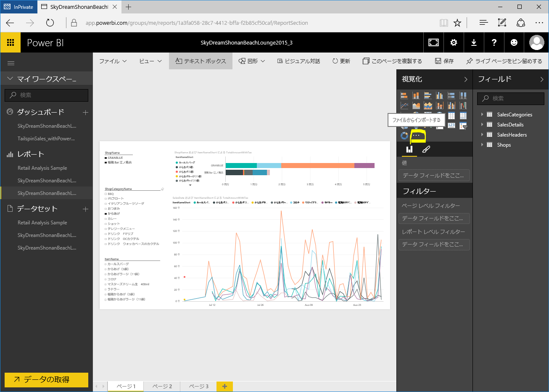Toggle the hamburger navigation pane button
The image size is (549, 392).
pyautogui.click(x=11, y=63)
